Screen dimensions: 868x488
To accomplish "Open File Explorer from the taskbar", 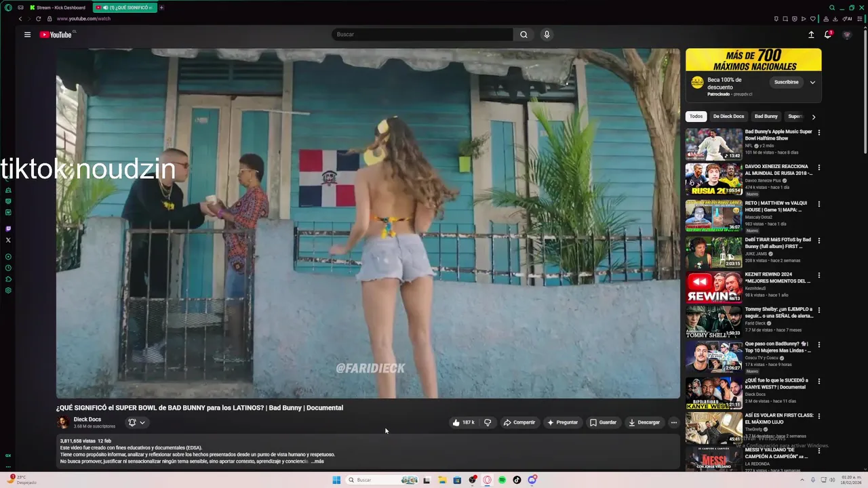I will coord(441,480).
